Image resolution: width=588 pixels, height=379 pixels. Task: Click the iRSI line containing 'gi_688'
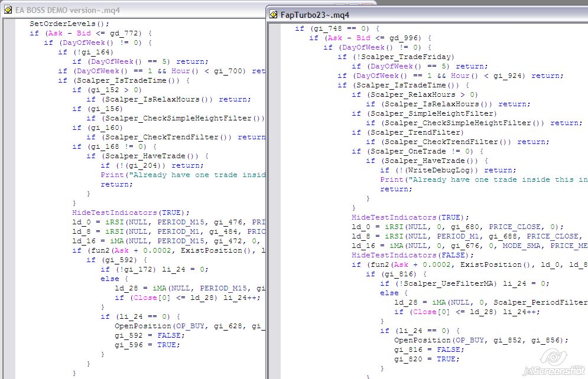pos(467,236)
